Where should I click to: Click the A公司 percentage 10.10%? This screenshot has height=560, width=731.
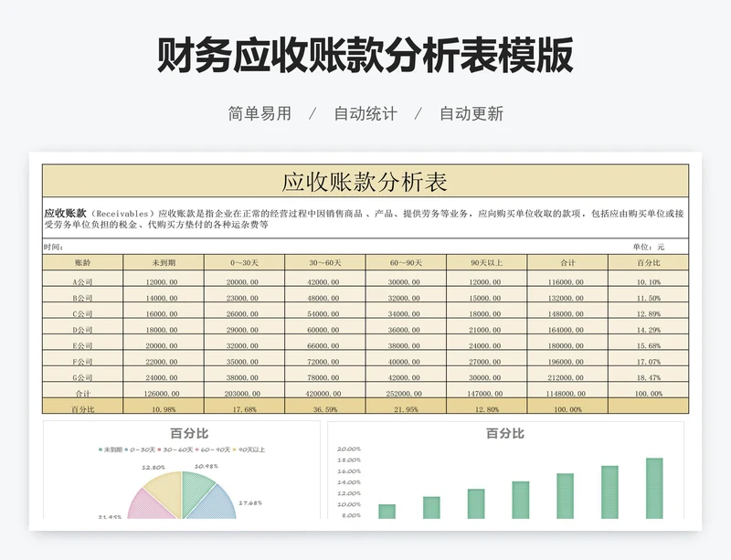[x=649, y=282]
